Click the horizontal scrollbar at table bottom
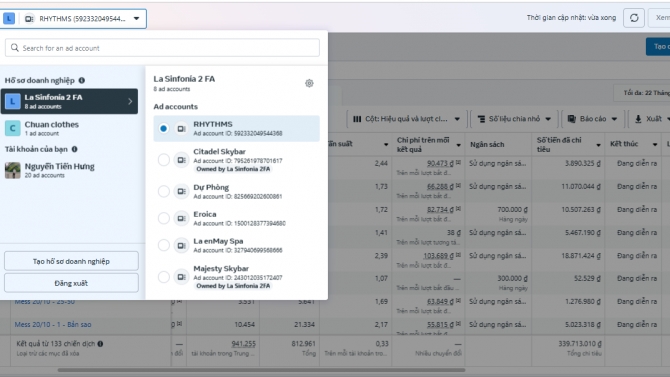 coord(261,370)
